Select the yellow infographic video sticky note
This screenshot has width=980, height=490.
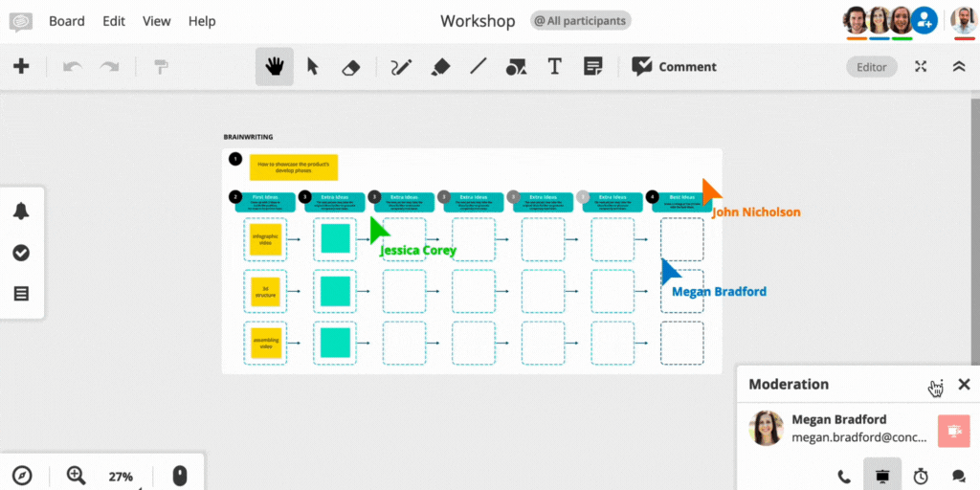click(x=266, y=239)
